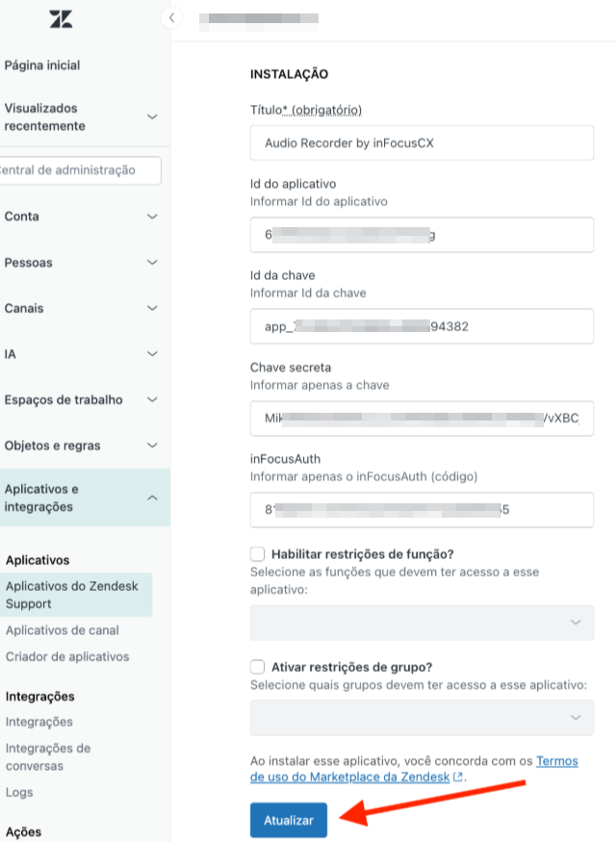Open external link icon beside Marketplace terms

point(458,777)
